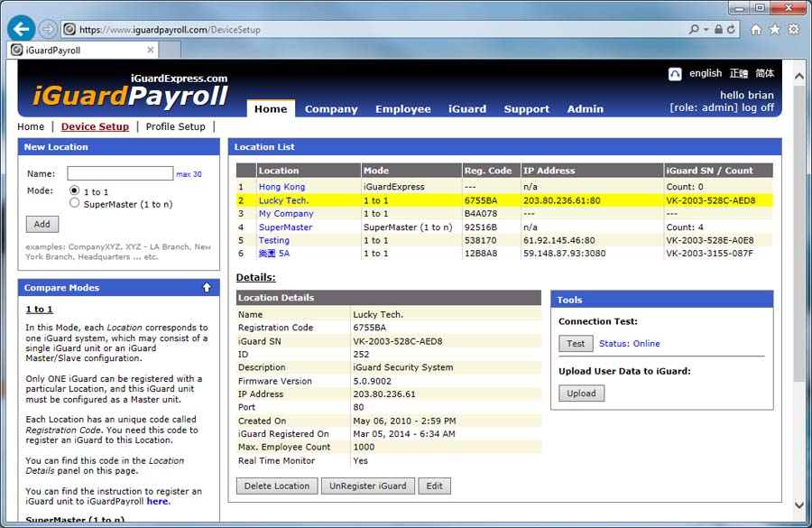Viewport: 812px width, 528px height.
Task: Click the search magnifier icon in address bar
Action: [x=694, y=30]
